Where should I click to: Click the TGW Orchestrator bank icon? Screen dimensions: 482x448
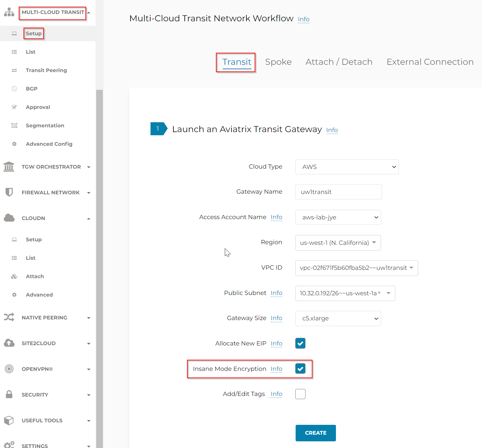[9, 167]
